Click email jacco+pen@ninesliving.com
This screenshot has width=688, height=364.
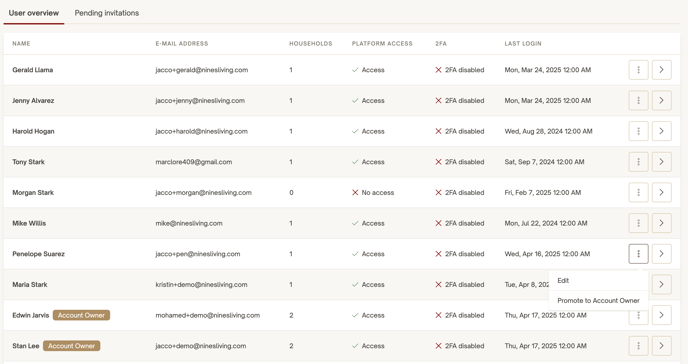(x=197, y=254)
